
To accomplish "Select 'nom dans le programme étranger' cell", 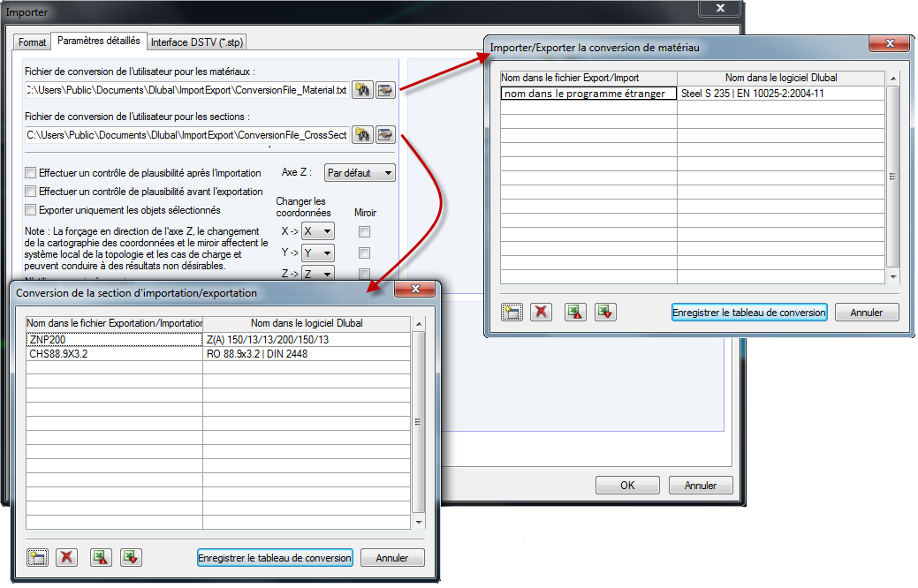I will tap(589, 94).
